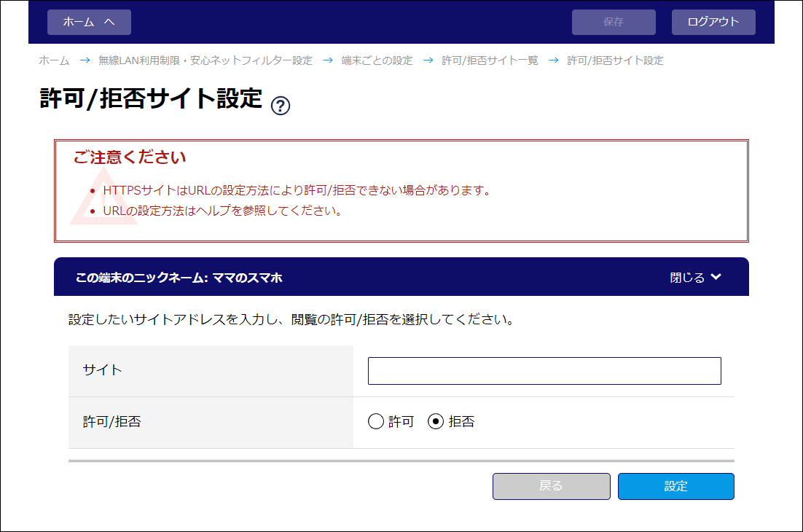Open 無線LAN利用制限・安心ネットフィルター設定 breadcrumb
This screenshot has height=532, width=803.
205,60
